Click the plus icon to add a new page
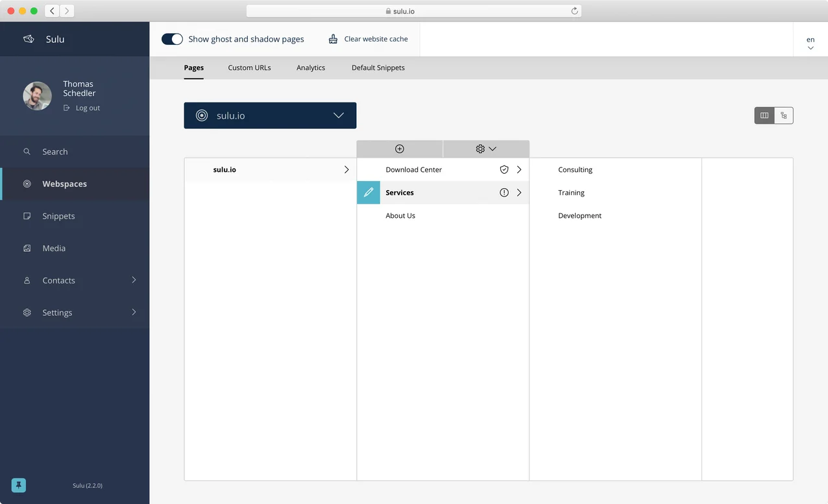Screen dimensions: 828x504 (399, 149)
